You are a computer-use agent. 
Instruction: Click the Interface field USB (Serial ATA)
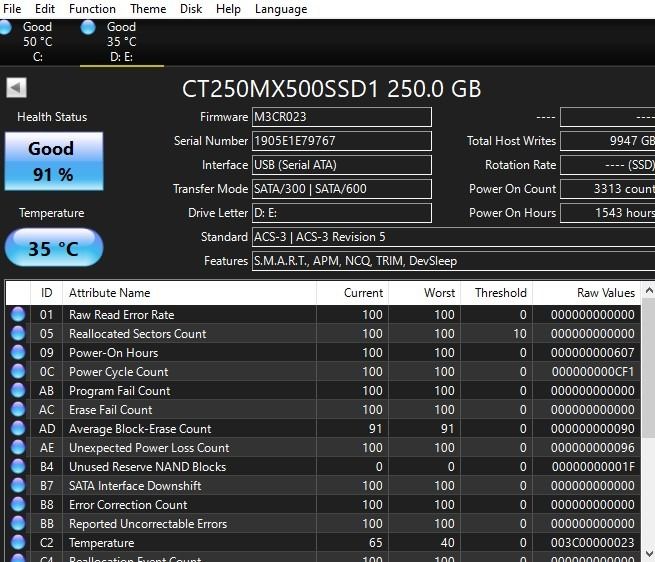pos(342,165)
